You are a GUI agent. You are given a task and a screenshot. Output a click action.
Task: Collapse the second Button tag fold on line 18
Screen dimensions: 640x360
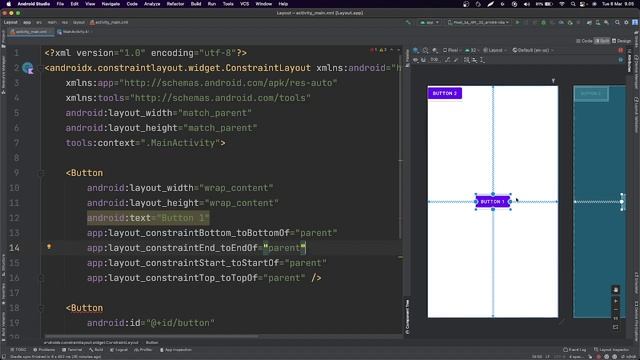pyautogui.click(x=41, y=308)
